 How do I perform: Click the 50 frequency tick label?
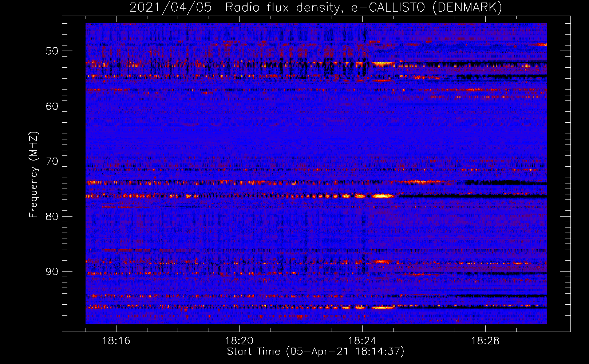(52, 51)
